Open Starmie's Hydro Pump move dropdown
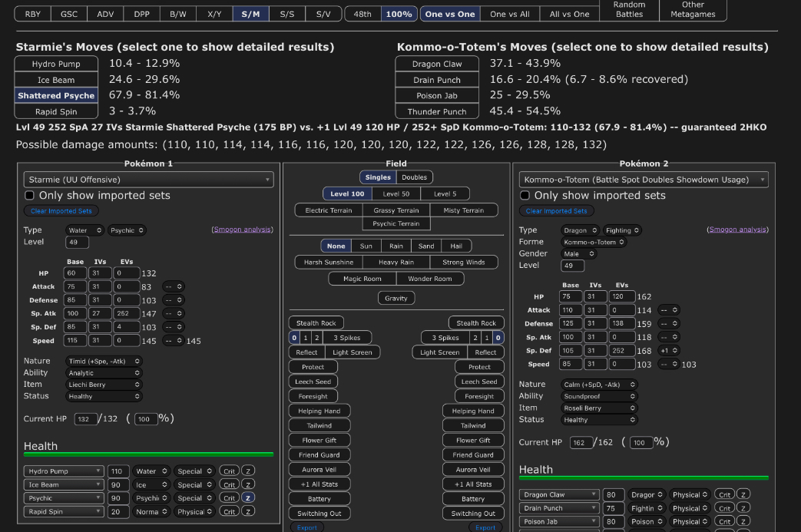This screenshot has width=801, height=532. tap(63, 471)
